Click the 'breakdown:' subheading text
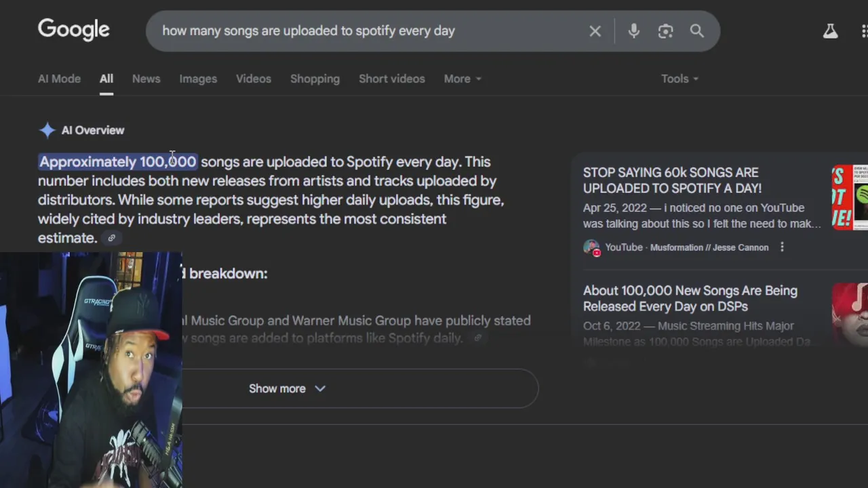The image size is (868, 488). (229, 273)
